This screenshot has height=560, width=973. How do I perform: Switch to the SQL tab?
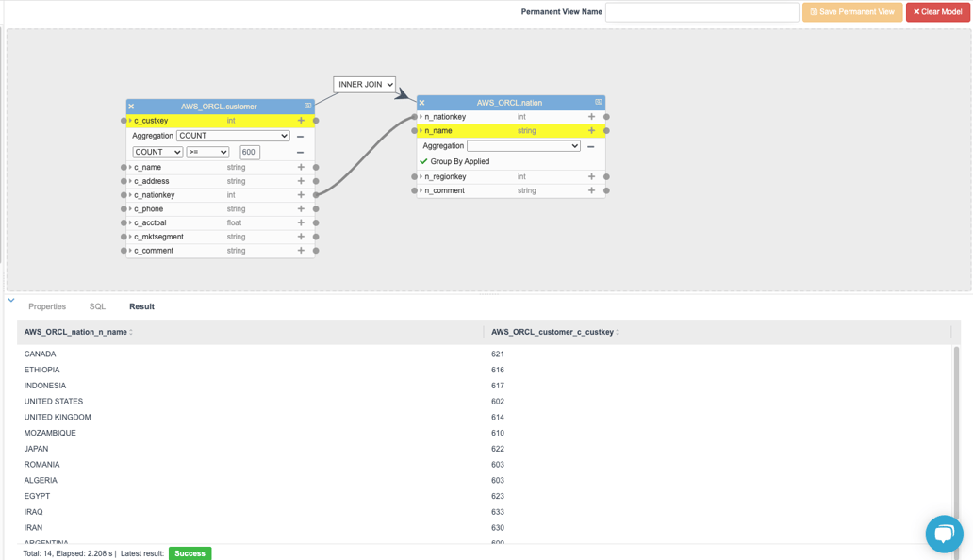coord(96,306)
